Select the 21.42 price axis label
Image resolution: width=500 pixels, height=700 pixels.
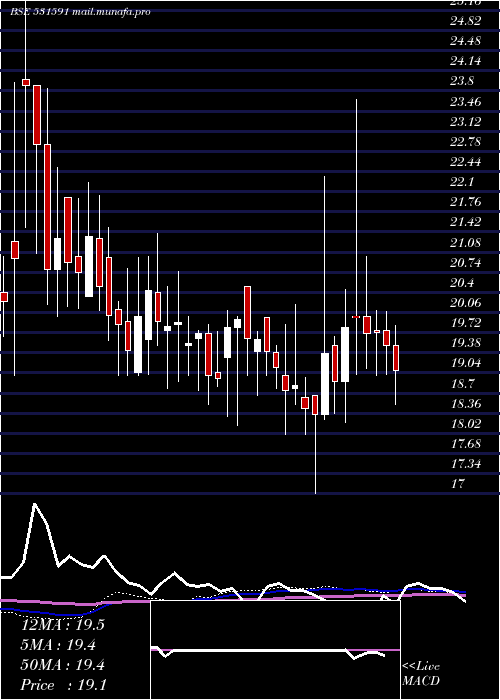(465, 222)
